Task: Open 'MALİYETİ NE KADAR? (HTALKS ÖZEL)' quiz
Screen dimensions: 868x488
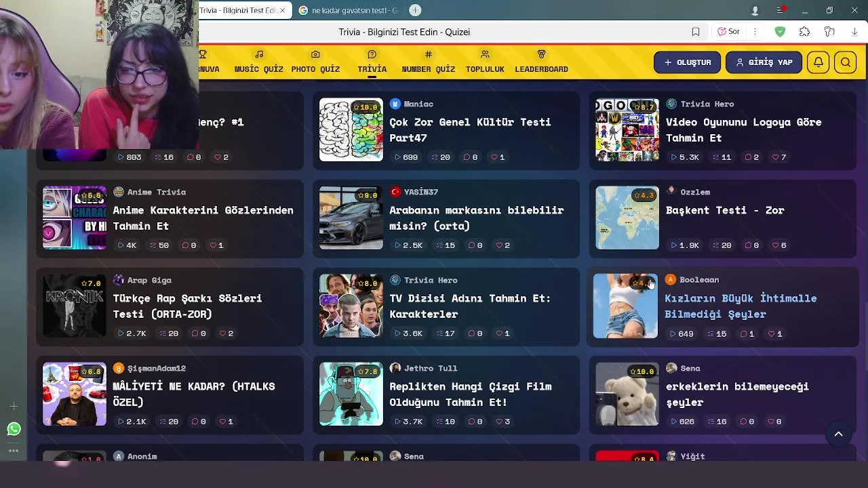Action: point(193,394)
